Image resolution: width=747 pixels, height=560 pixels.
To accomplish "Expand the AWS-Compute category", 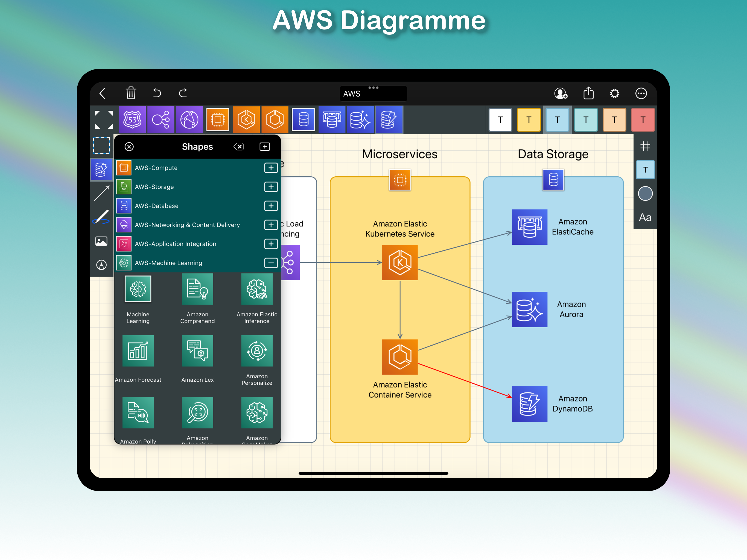I will (x=271, y=168).
